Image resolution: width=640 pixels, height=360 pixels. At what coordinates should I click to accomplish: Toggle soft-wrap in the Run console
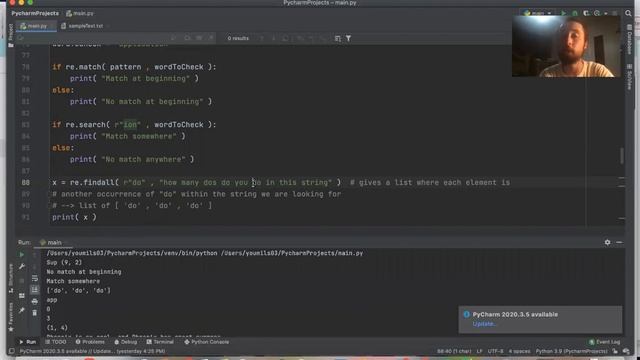35,278
